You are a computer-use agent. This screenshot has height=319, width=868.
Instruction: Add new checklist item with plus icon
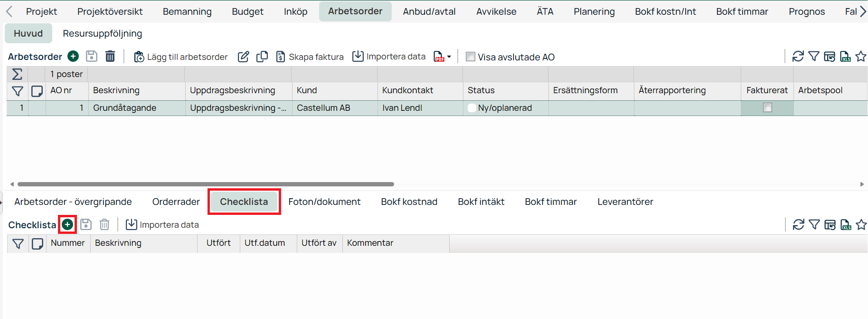(67, 224)
